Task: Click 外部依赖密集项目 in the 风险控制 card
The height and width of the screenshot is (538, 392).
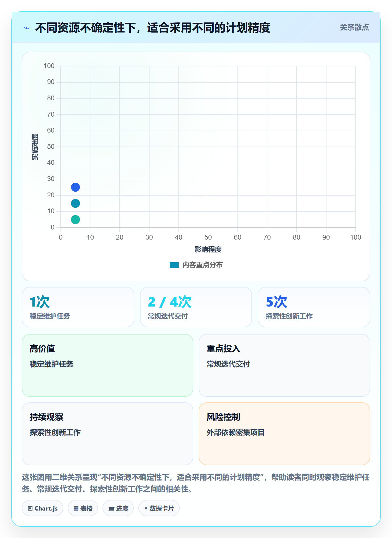Action: click(236, 432)
